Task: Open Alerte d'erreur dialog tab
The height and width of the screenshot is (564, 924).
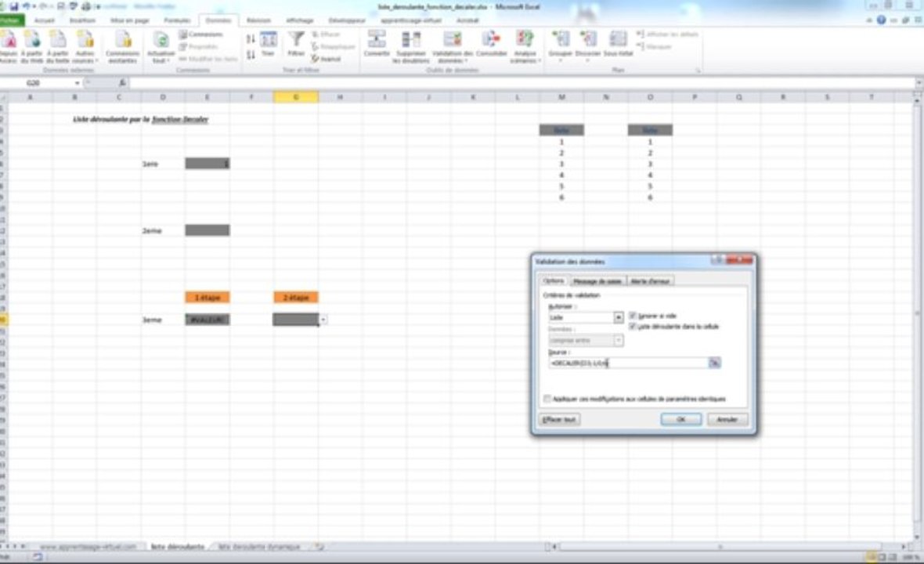Action: [650, 281]
